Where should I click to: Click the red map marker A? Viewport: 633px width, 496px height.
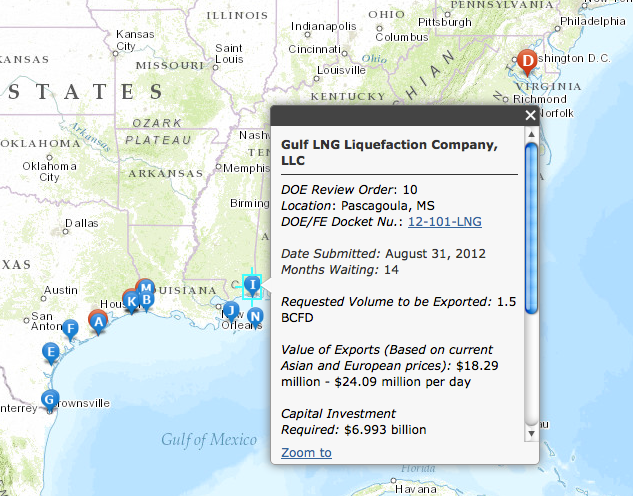(98, 322)
